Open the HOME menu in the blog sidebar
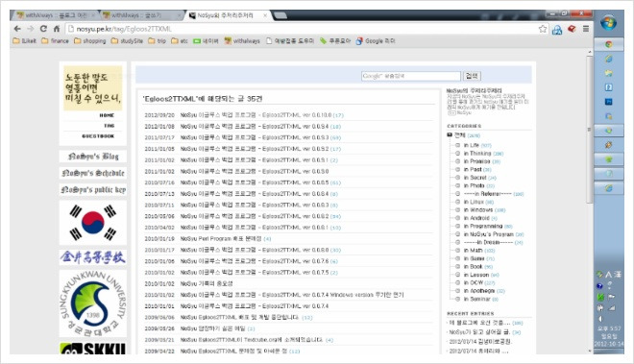Screen dimensions: 634x364 pos(107,115)
